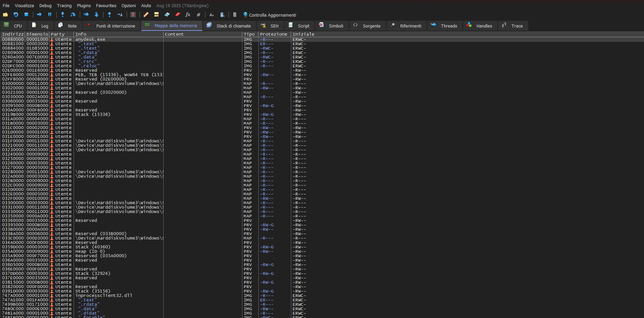Select the anydesk.exe memory row
The height and width of the screenshot is (318, 644).
pos(90,39)
